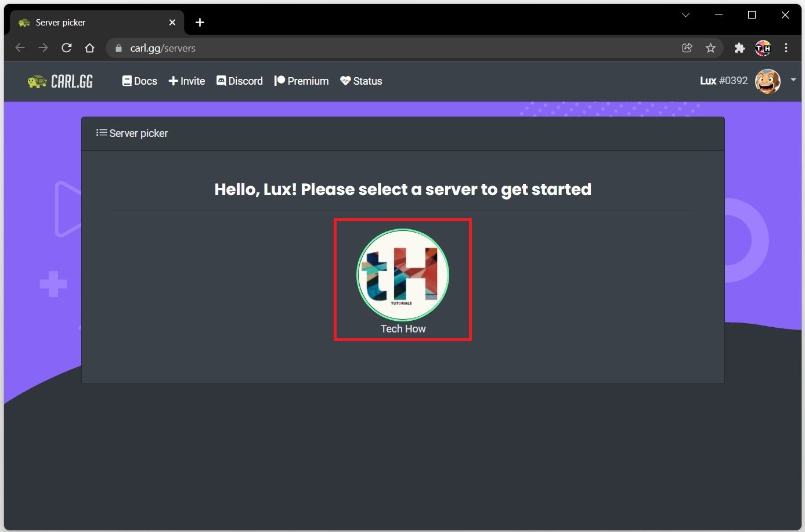
Task: Go forward in browser history
Action: (44, 48)
